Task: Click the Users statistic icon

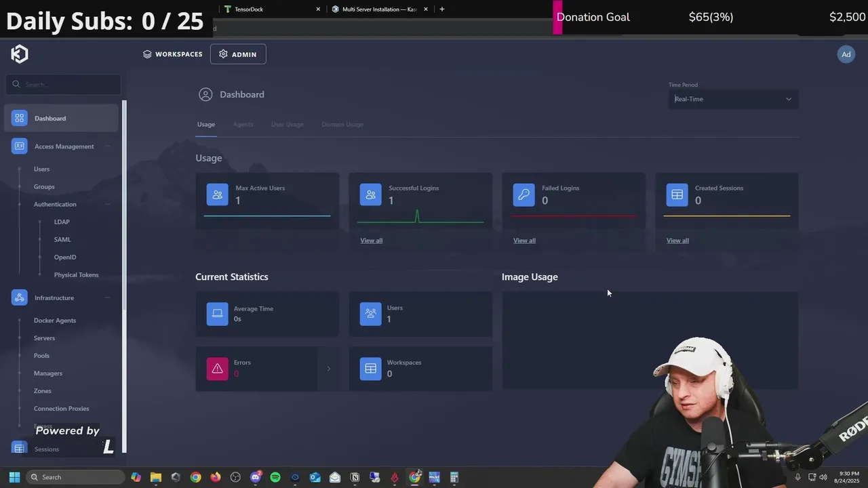Action: [371, 314]
